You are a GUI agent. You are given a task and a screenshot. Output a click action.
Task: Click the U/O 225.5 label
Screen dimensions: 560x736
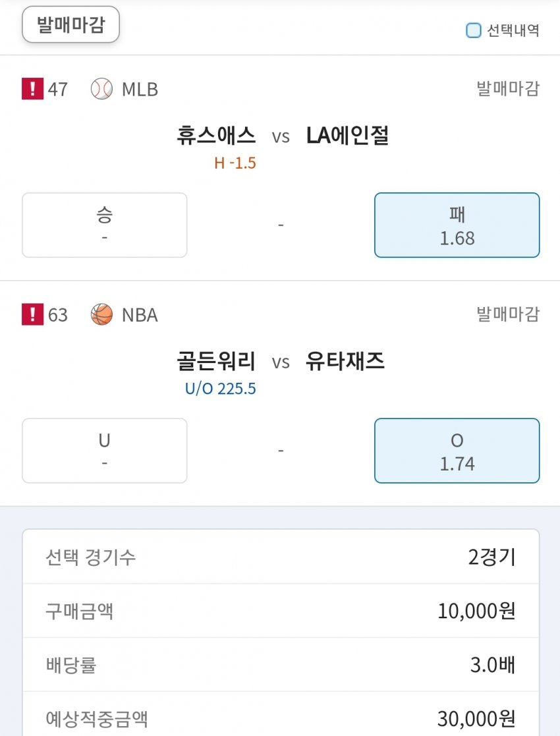(x=220, y=389)
